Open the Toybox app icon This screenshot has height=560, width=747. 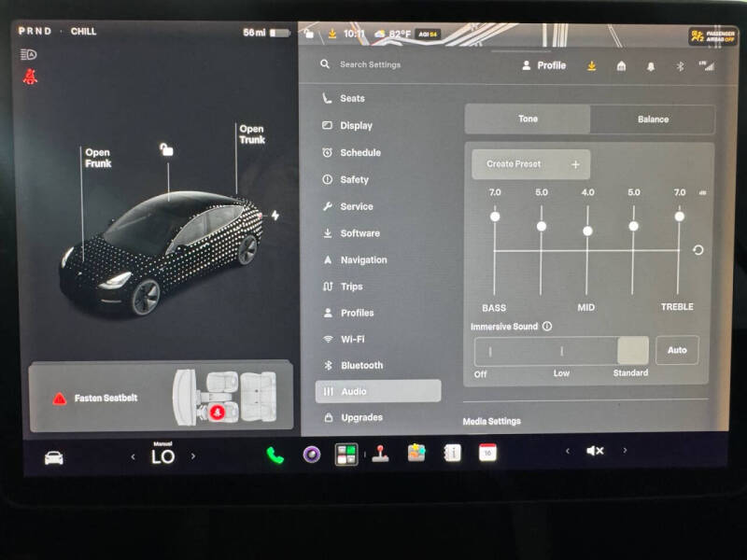(x=416, y=453)
